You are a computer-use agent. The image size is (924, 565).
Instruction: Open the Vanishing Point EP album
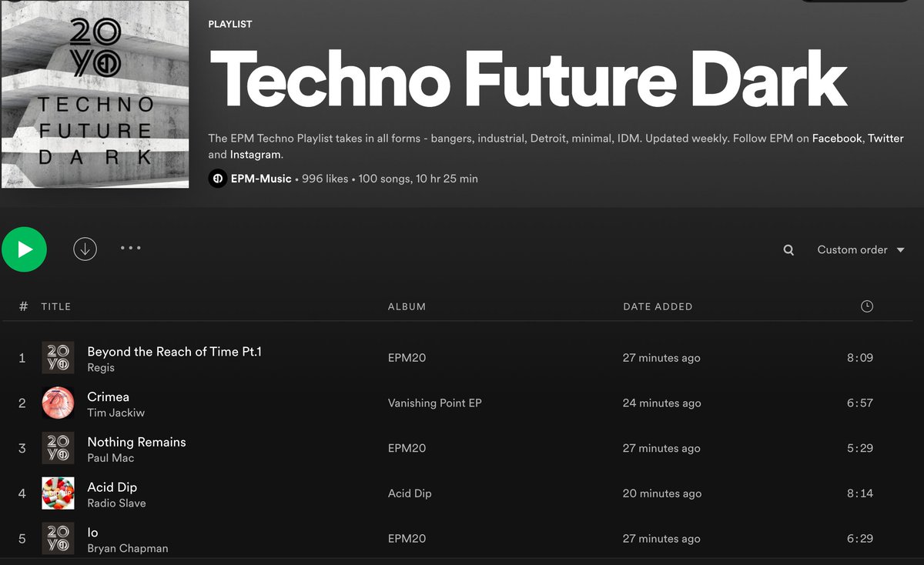(434, 403)
